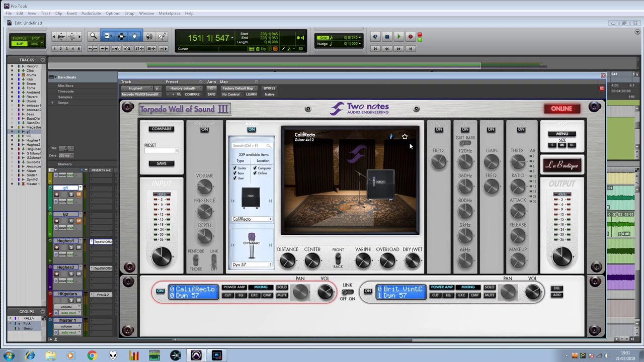
Task: Click the Torpedo COMPARE button
Action: (162, 129)
